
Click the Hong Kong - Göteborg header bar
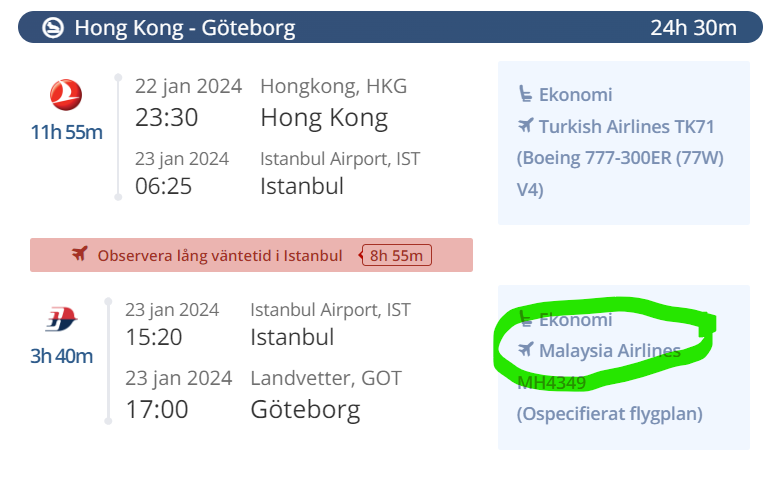[390, 27]
